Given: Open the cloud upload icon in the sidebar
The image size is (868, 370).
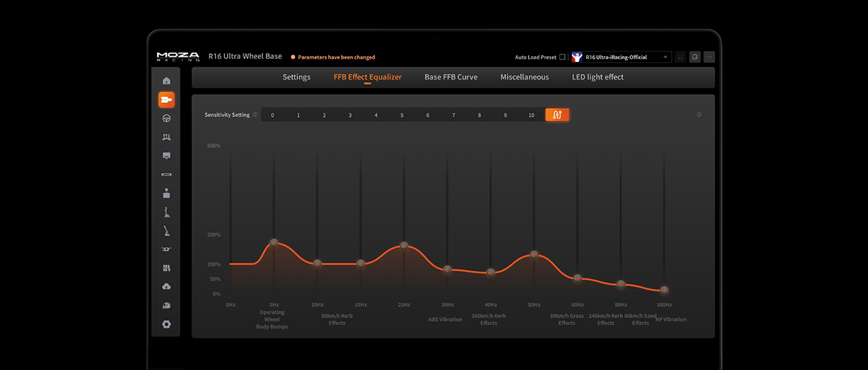Looking at the screenshot, I should (166, 287).
